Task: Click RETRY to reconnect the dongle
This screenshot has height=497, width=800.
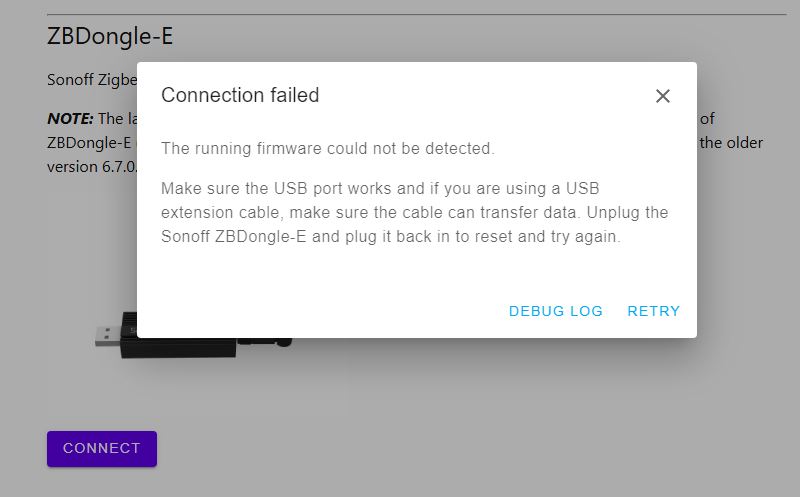Action: (654, 311)
